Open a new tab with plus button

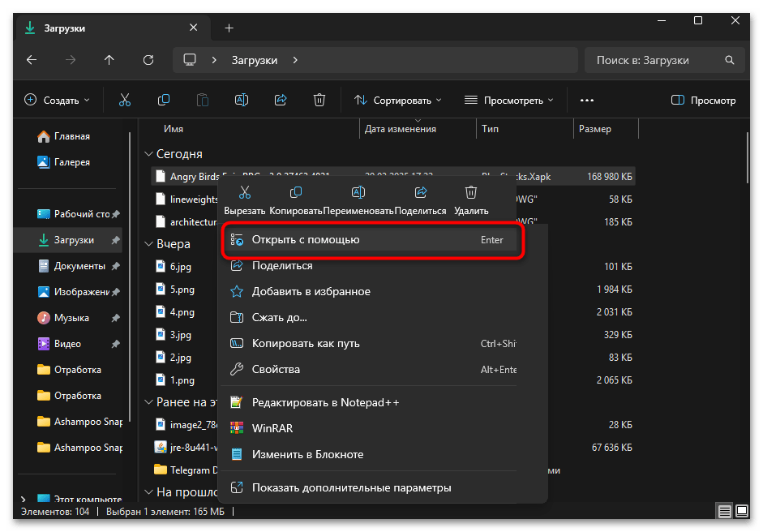(229, 28)
